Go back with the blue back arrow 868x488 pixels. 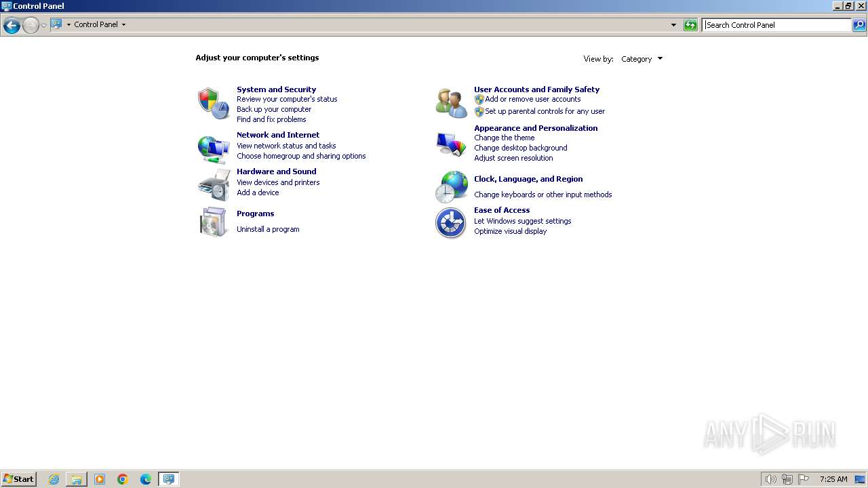pyautogui.click(x=12, y=26)
